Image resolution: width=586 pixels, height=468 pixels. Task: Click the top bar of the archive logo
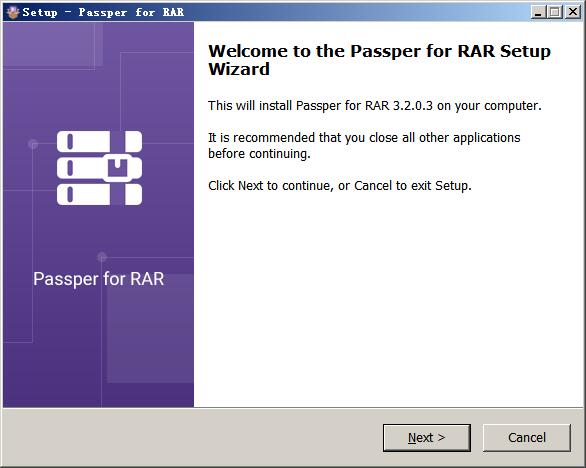coord(99,141)
